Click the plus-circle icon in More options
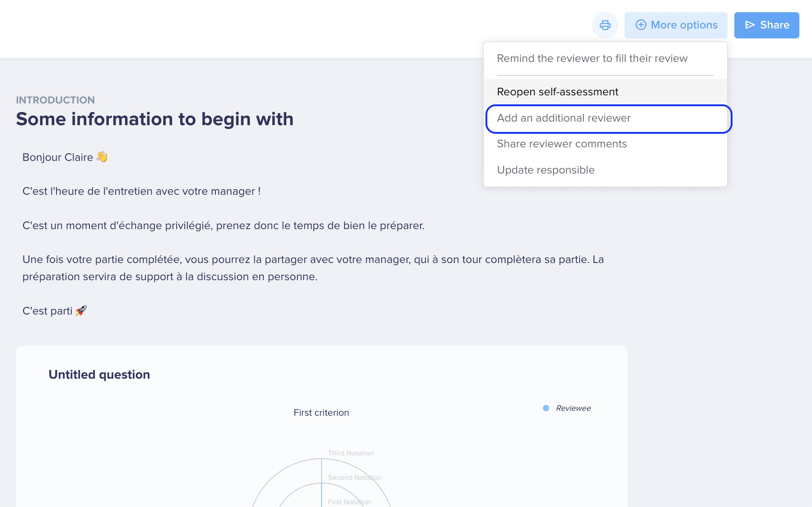812x507 pixels. coord(640,25)
